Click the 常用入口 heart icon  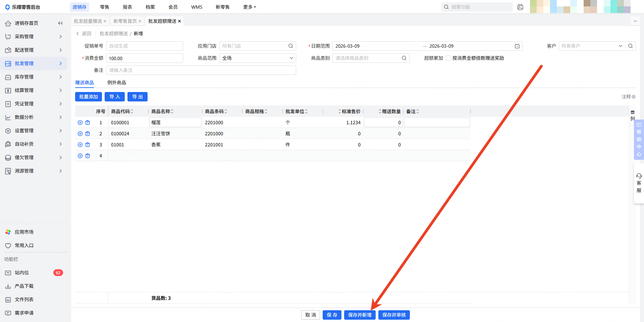coord(8,245)
